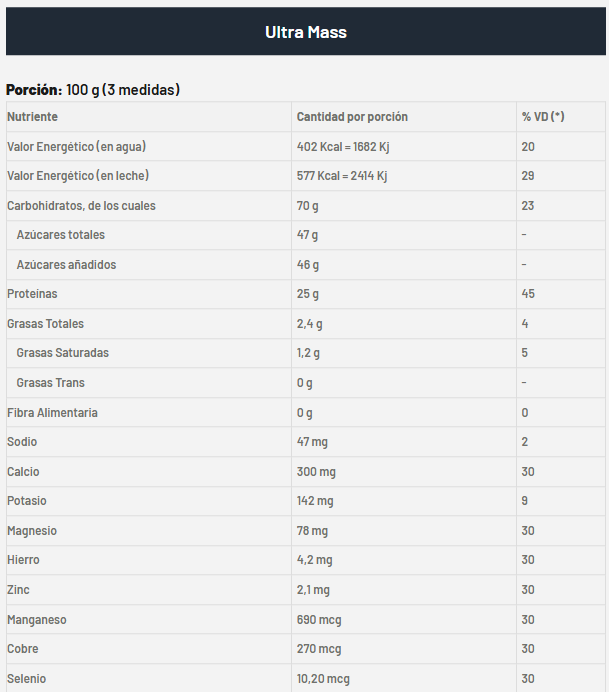Click the Selenio row label

26,679
